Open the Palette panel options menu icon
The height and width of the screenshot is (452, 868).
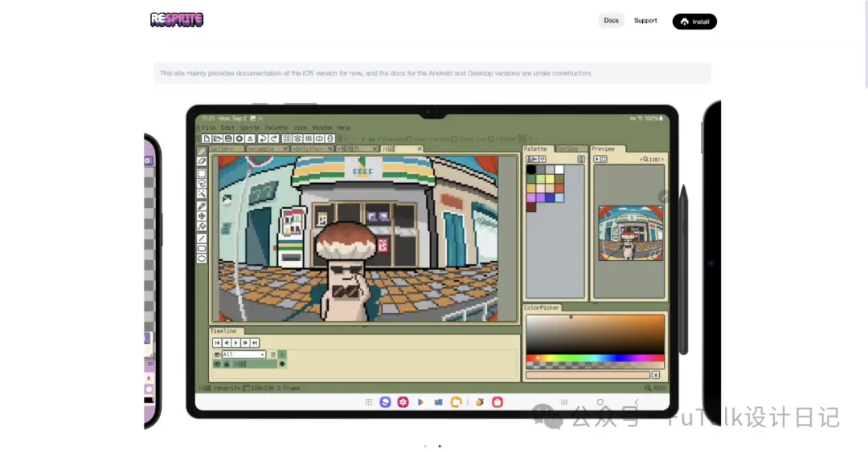(581, 159)
